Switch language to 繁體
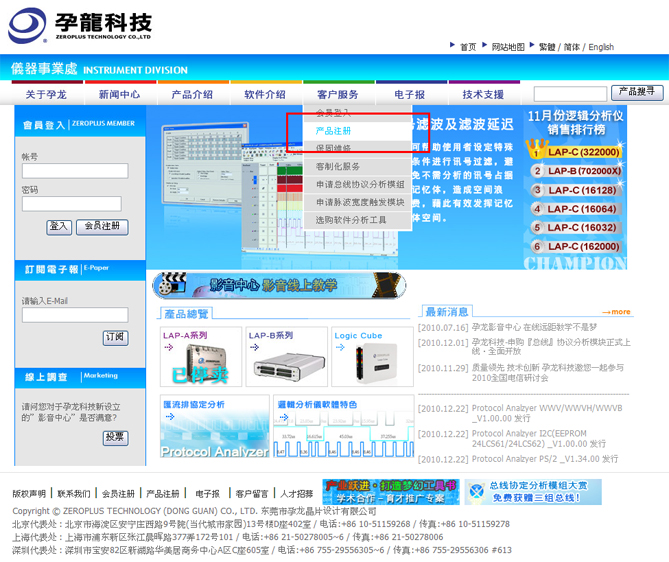 point(547,47)
